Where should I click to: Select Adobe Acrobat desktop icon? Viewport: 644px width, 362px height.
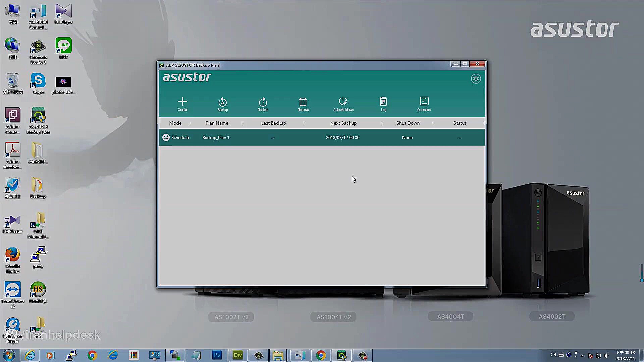(x=12, y=156)
